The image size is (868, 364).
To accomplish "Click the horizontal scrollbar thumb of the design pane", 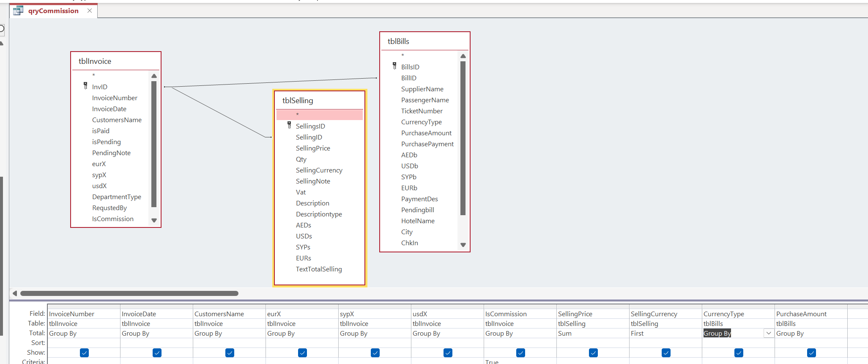I will [x=129, y=293].
